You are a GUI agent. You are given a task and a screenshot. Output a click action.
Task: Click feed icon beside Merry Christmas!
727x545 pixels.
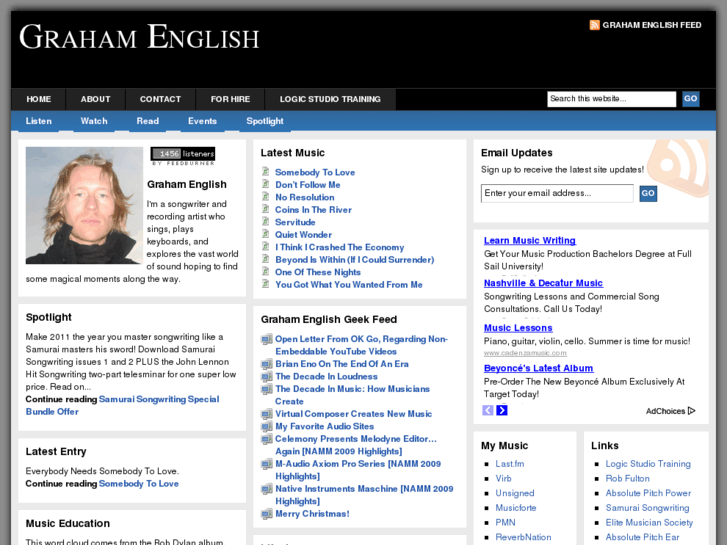[267, 514]
